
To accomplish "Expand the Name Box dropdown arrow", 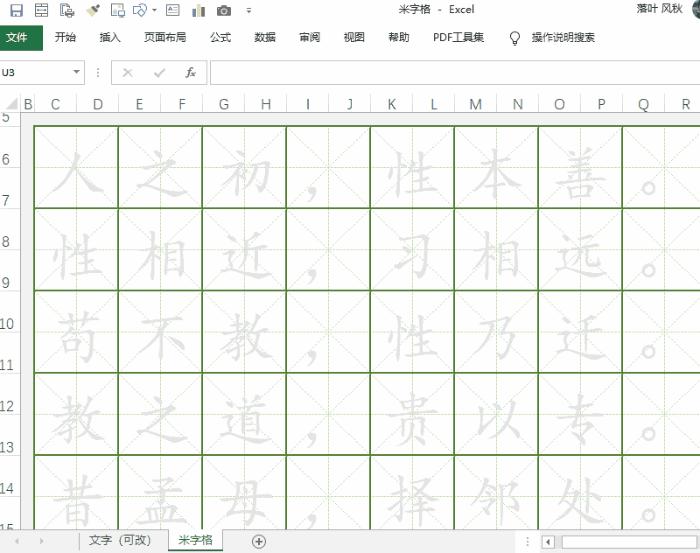I will pos(77,72).
